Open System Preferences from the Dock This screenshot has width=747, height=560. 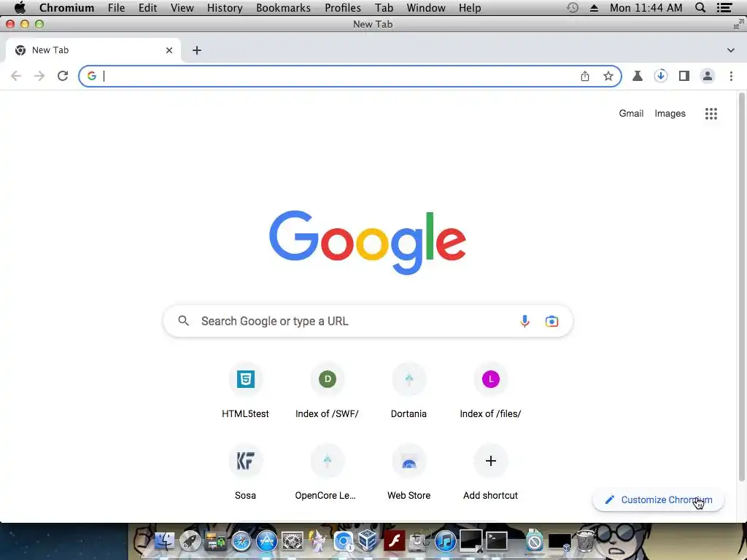pyautogui.click(x=293, y=542)
